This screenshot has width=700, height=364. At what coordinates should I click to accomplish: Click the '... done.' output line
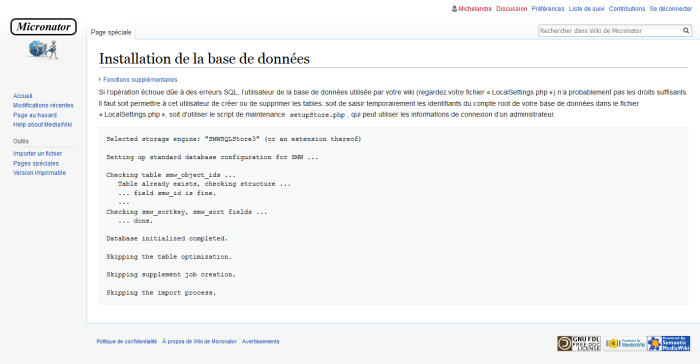135,221
